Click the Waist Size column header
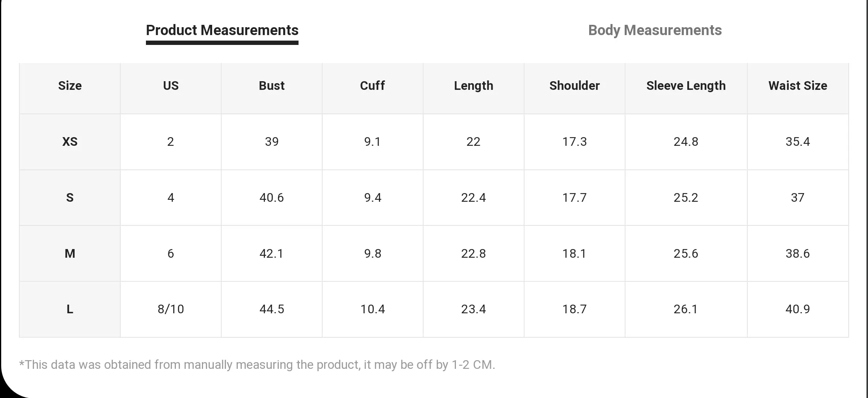868x398 pixels. pyautogui.click(x=798, y=86)
